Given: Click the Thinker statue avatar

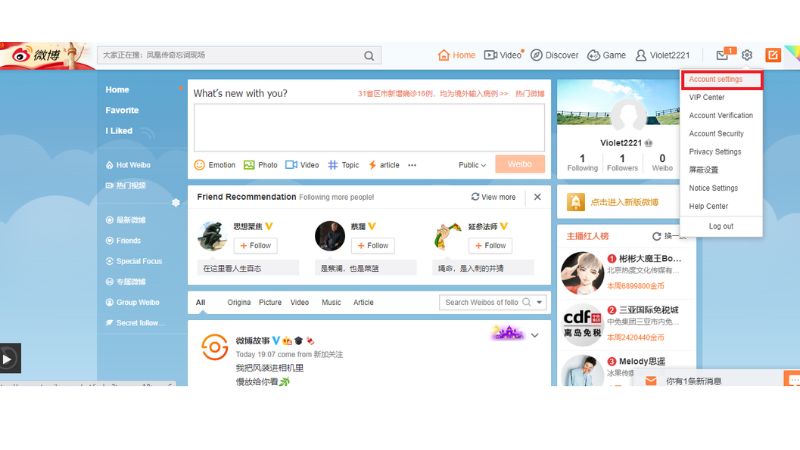Looking at the screenshot, I should pyautogui.click(x=212, y=236).
